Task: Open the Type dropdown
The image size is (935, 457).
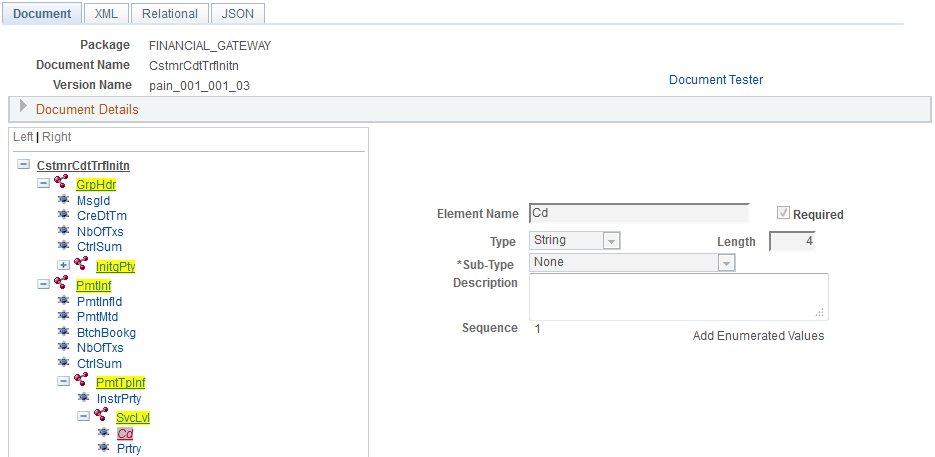Action: click(611, 241)
